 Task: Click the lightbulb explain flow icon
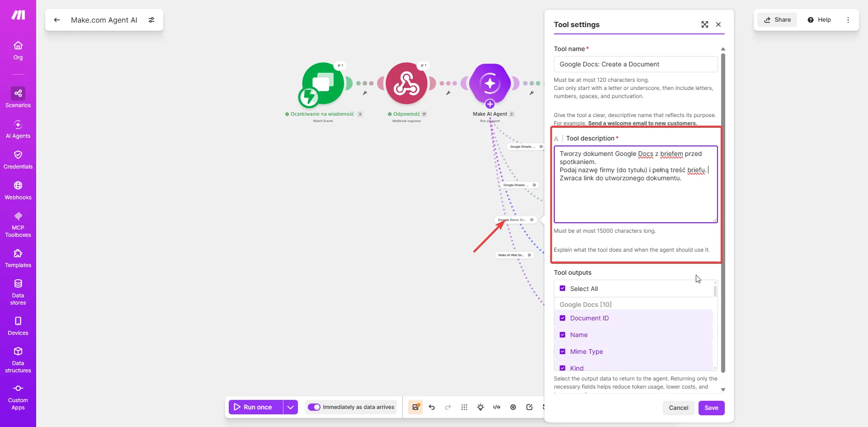pyautogui.click(x=481, y=407)
